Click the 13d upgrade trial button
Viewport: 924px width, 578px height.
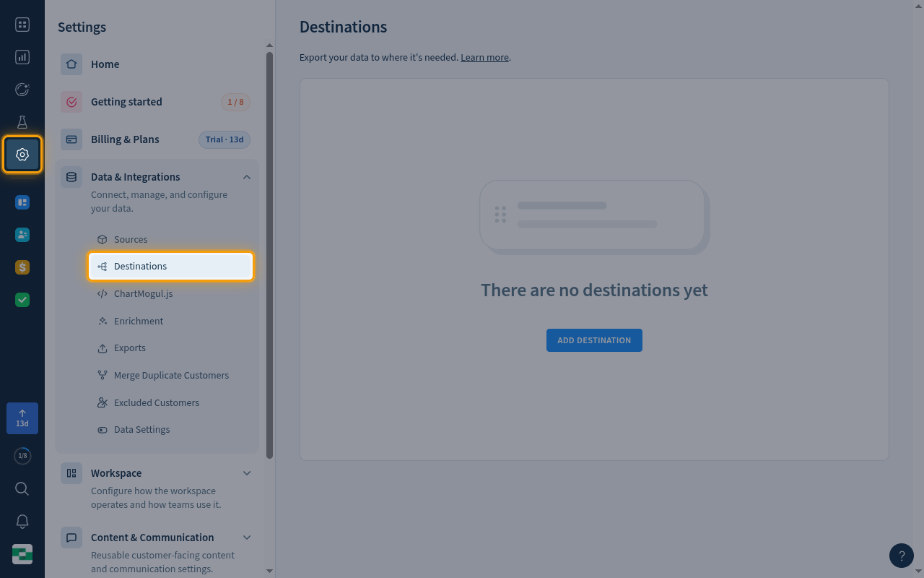[x=22, y=418]
